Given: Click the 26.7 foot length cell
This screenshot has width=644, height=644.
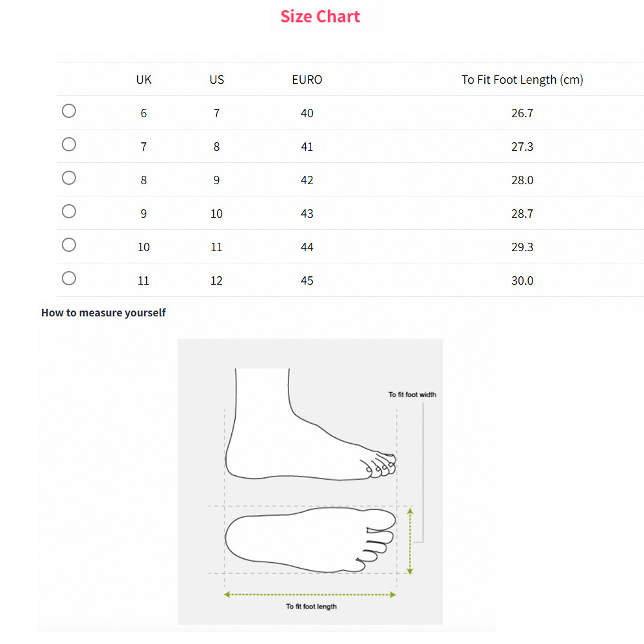Looking at the screenshot, I should [x=522, y=113].
